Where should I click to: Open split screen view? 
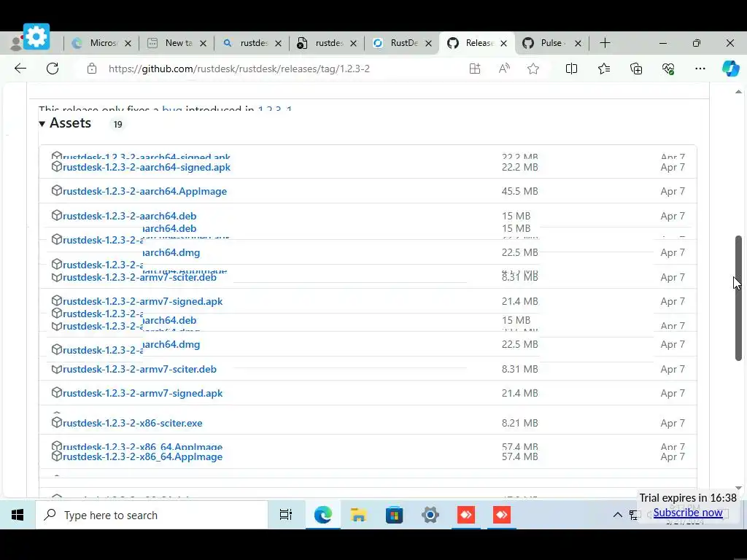click(571, 69)
